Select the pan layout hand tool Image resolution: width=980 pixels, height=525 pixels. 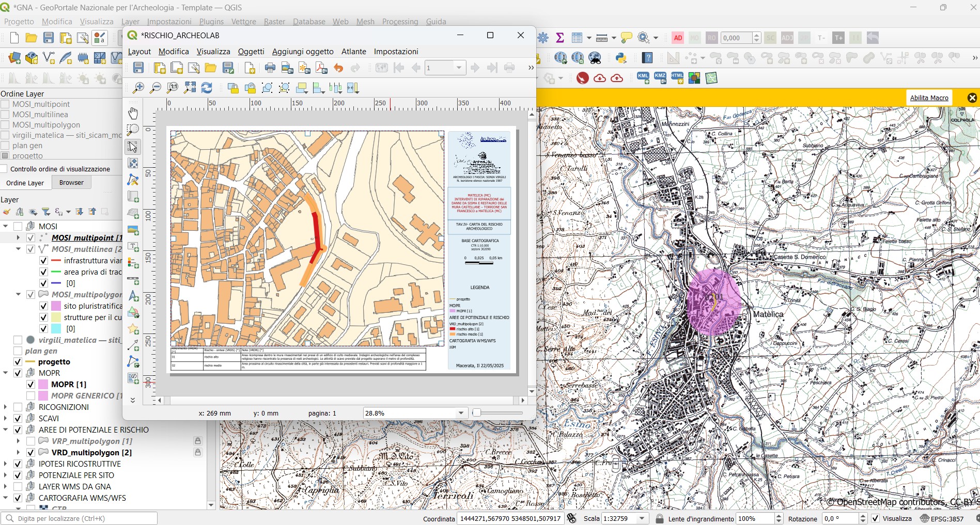pos(133,113)
